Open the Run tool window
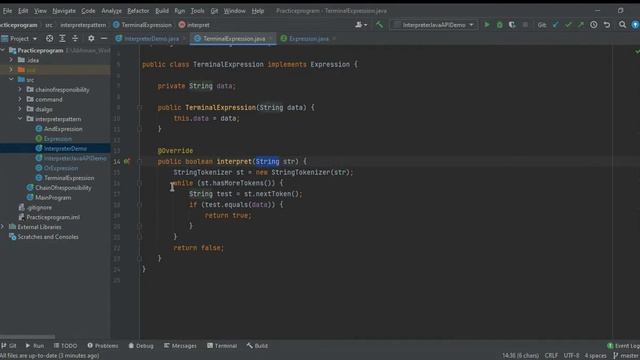 coord(35,346)
